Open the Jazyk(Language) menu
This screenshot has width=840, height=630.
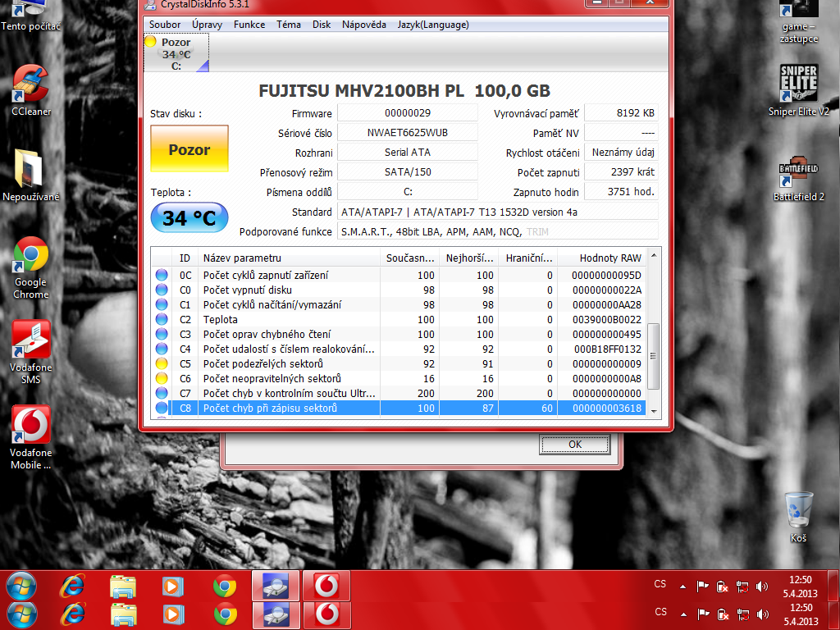pyautogui.click(x=433, y=25)
